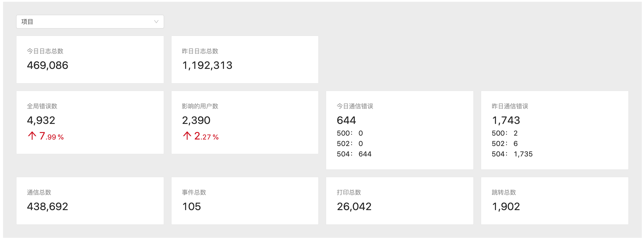The image size is (644, 240).
Task: Open the 项目 project dropdown
Action: (x=90, y=22)
